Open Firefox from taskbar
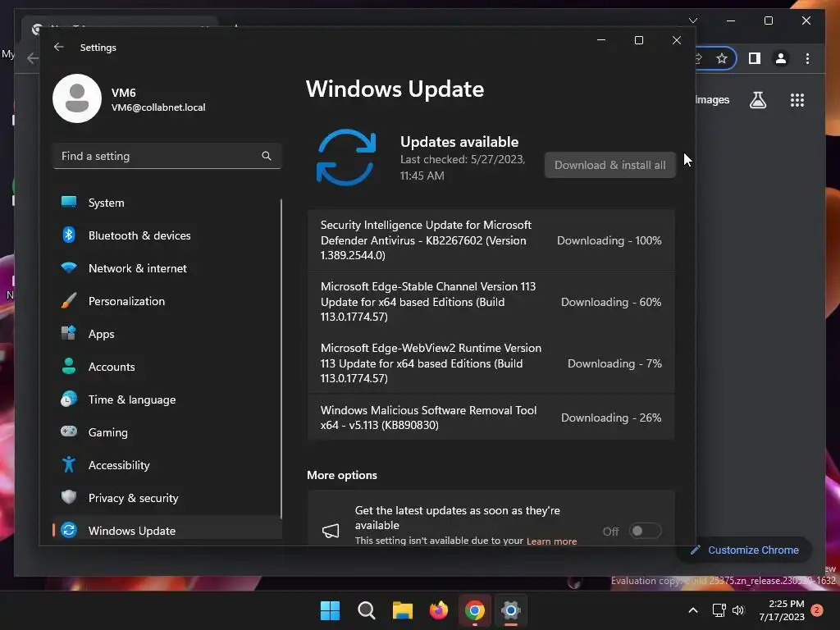The image size is (840, 630). (439, 610)
